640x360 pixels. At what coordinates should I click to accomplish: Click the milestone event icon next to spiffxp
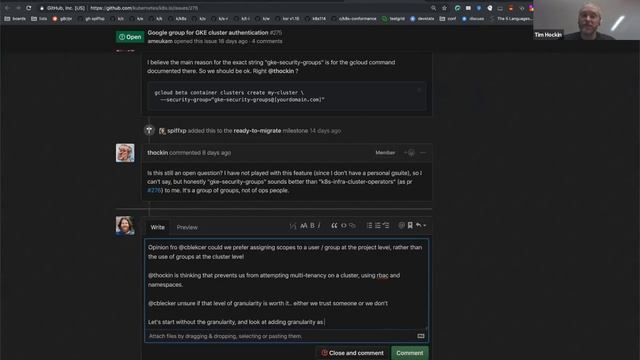(x=149, y=130)
